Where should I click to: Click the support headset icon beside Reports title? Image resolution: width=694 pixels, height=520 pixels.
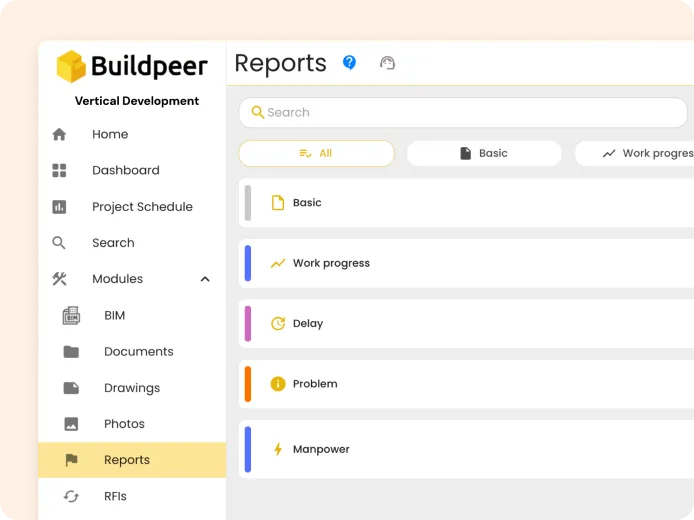pos(387,63)
